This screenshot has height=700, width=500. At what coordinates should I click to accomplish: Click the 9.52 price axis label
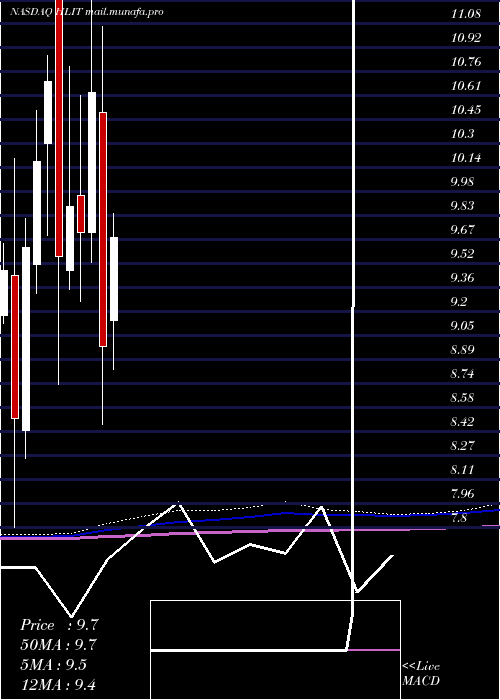463,254
